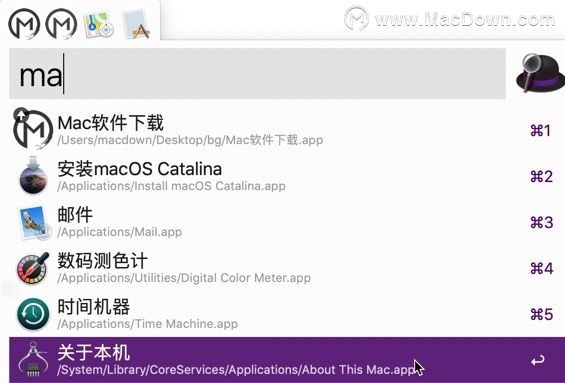
Task: Click path /Users/macdown/Desktop/bg/Mac软件下载.app
Action: coord(190,140)
